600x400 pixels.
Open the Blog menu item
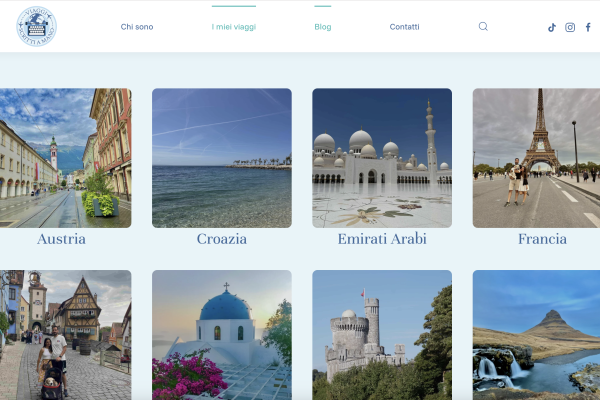(322, 27)
